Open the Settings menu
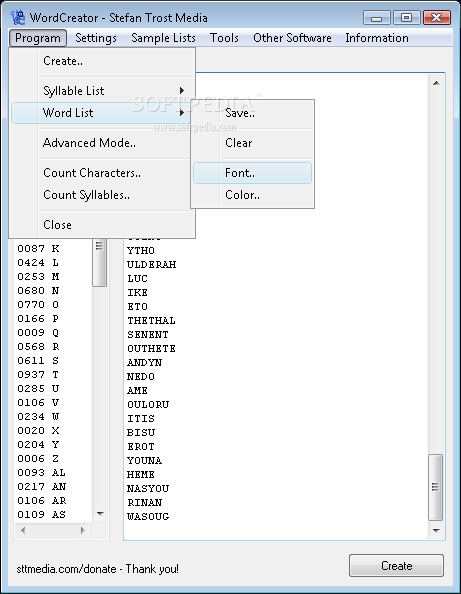 click(x=96, y=38)
